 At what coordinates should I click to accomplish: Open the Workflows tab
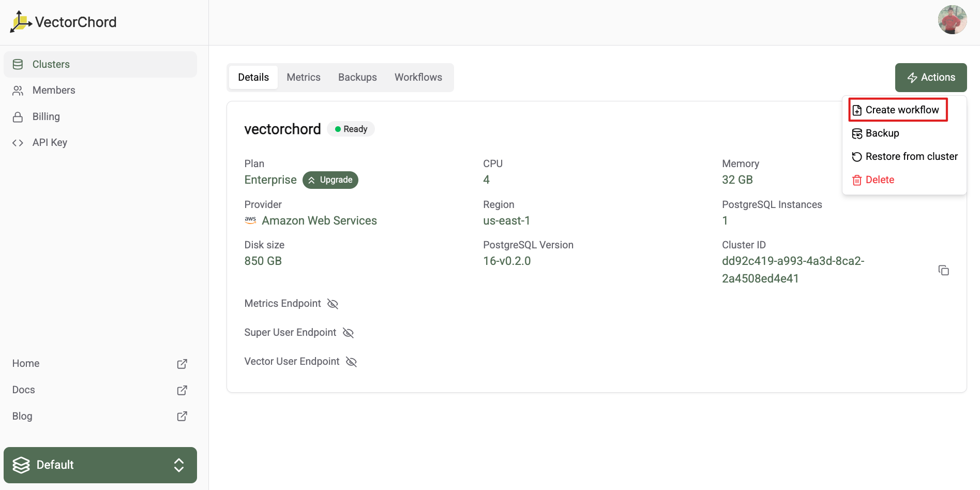point(418,78)
